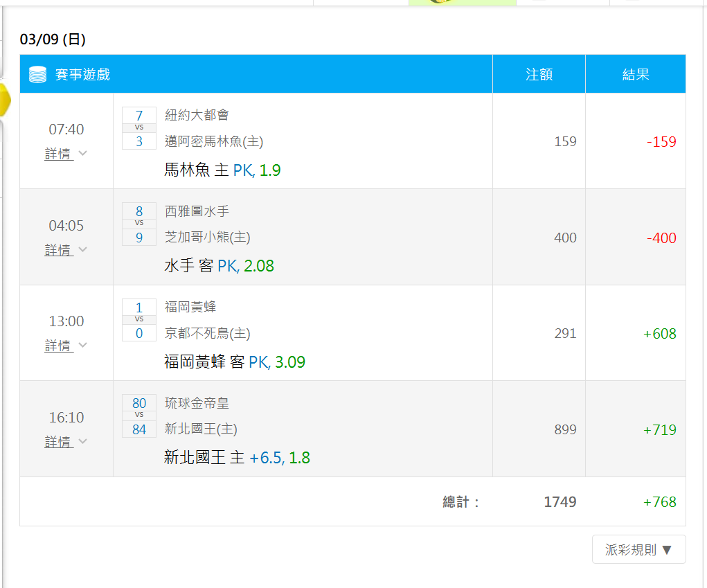Viewport: 707px width, 588px height.
Task: Select team name 琉球金帝皇
Action: point(197,403)
